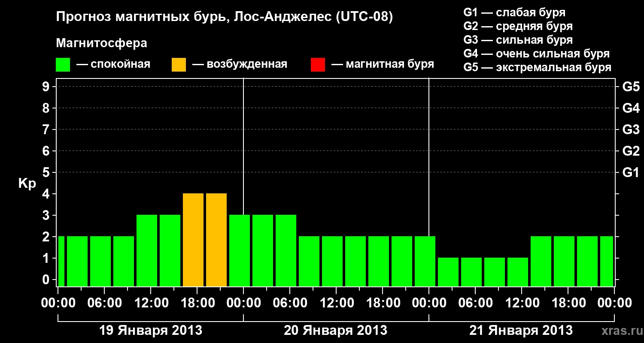The height and width of the screenshot is (343, 644).
Task: Select the chart title 'Прогноз магнитных бурь, Лос-Анджелес'
Action: tap(194, 18)
